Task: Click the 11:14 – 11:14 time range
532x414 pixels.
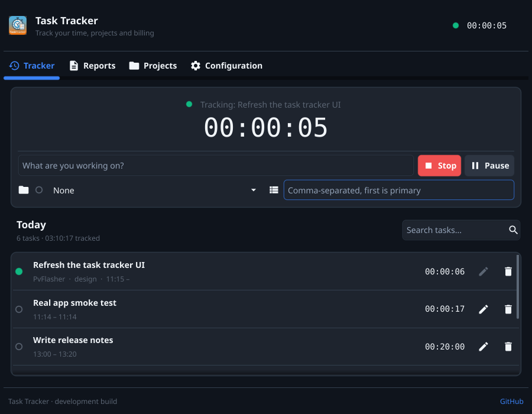Action: click(x=54, y=316)
